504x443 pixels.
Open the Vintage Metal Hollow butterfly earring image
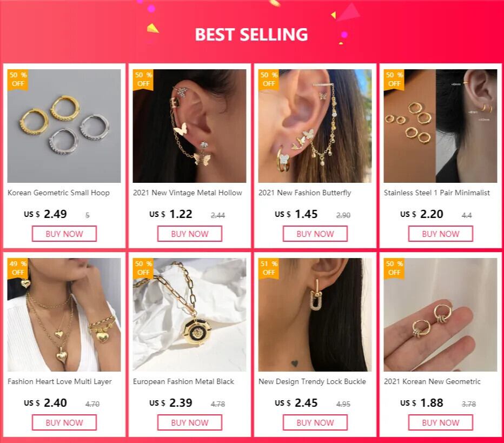click(190, 126)
